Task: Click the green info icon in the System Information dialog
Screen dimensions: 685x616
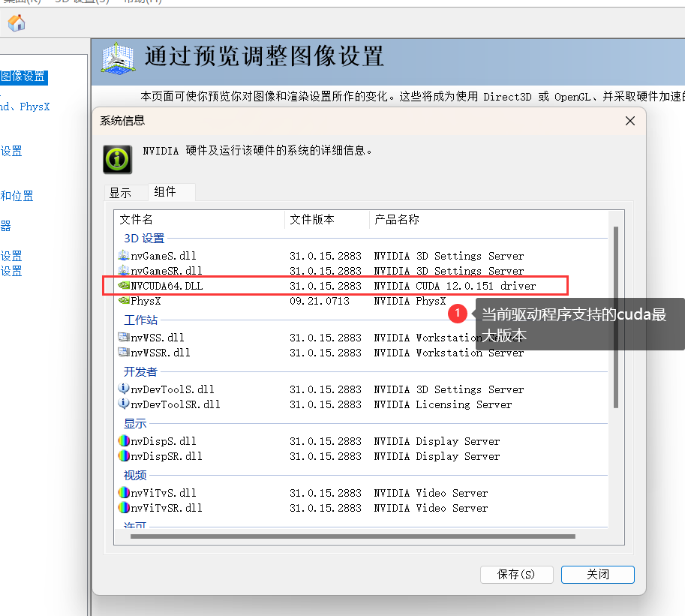Action: 118,160
